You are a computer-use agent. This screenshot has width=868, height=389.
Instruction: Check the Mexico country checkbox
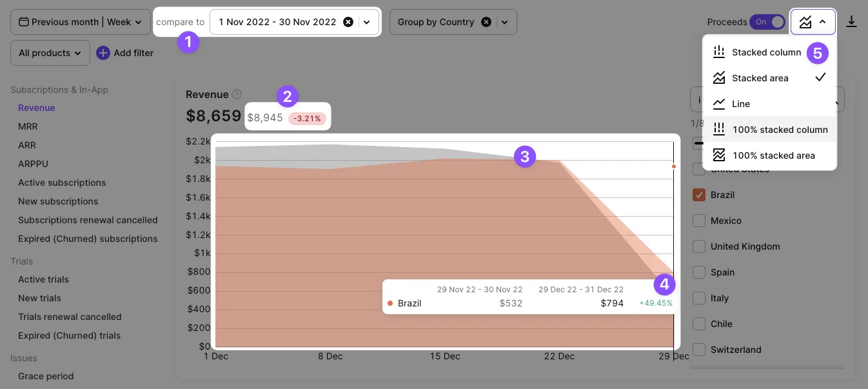click(698, 221)
